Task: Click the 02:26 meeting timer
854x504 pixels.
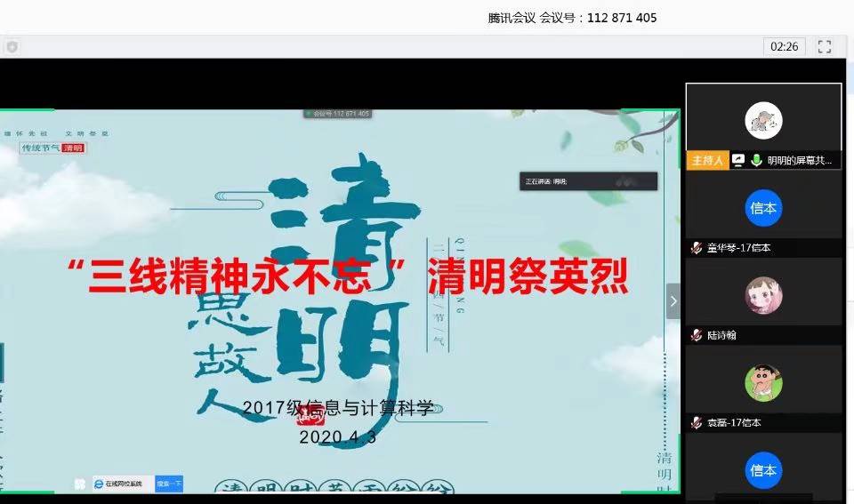Action: [784, 46]
